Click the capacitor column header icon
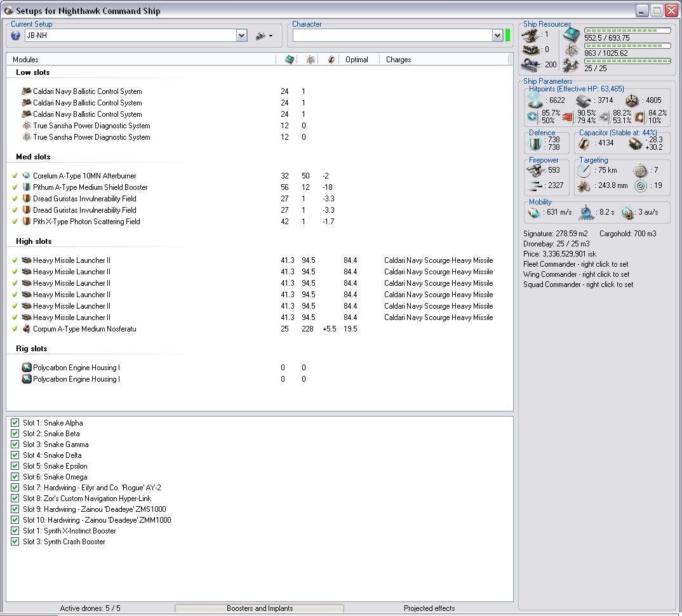The width and height of the screenshot is (682, 616). (x=331, y=60)
